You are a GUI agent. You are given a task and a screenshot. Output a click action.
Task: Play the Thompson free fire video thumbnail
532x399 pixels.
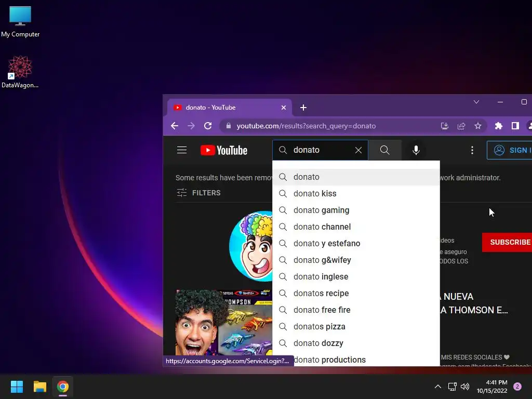[x=224, y=322]
